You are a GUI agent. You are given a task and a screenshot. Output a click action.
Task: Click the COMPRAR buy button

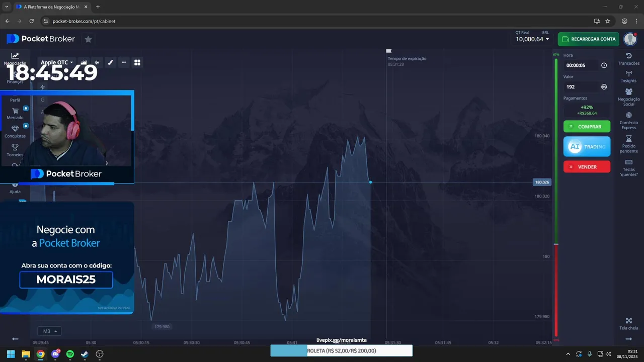click(587, 127)
